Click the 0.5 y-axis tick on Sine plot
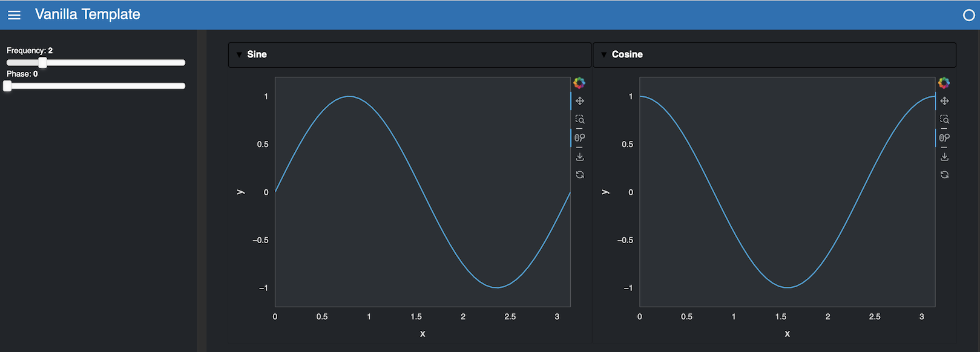 pyautogui.click(x=263, y=145)
